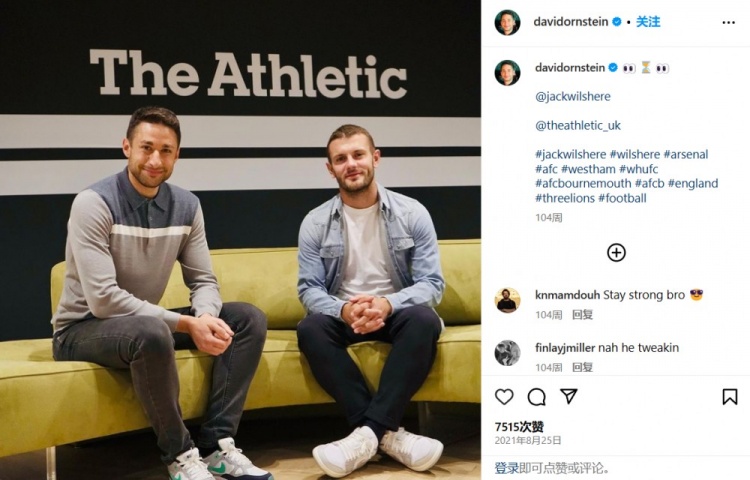The height and width of the screenshot is (480, 750).
Task: Reply to knmamdouh comment via 回复
Action: click(582, 315)
